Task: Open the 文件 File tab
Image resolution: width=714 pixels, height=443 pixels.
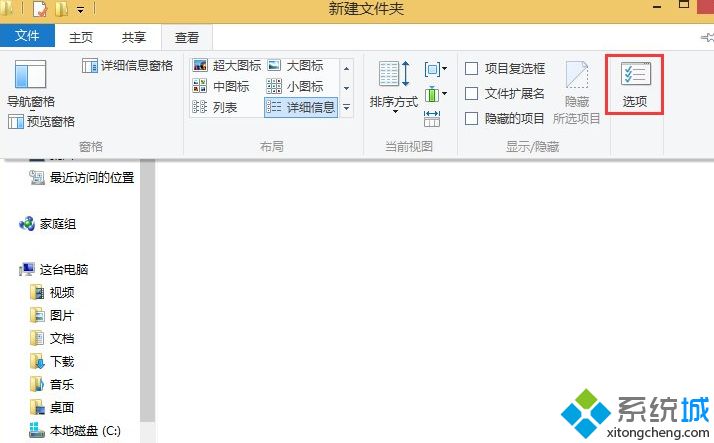Action: [27, 36]
